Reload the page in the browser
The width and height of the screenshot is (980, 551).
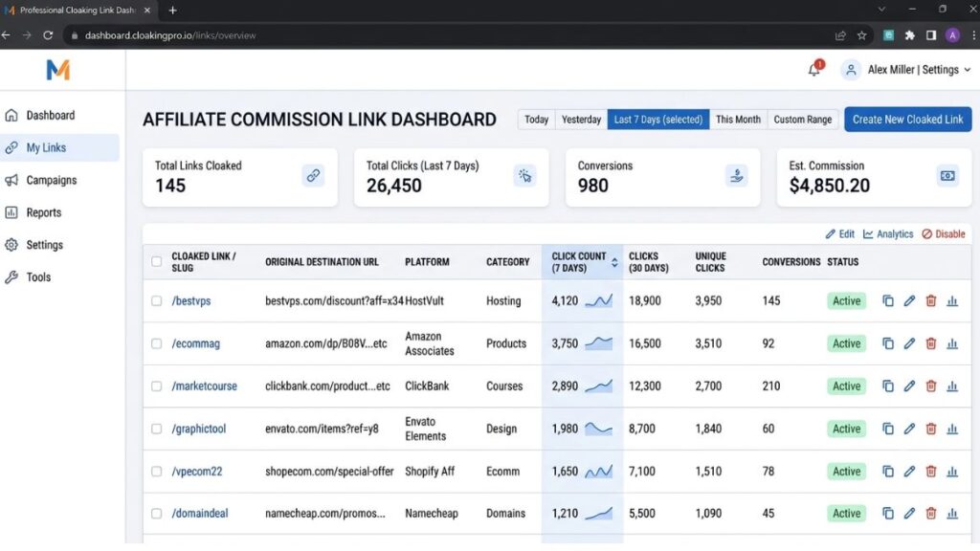pos(48,35)
